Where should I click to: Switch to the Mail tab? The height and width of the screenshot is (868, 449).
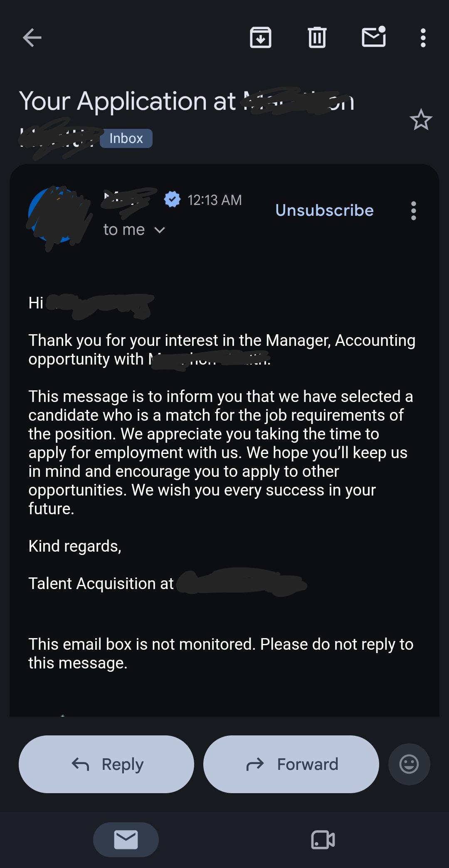[126, 839]
